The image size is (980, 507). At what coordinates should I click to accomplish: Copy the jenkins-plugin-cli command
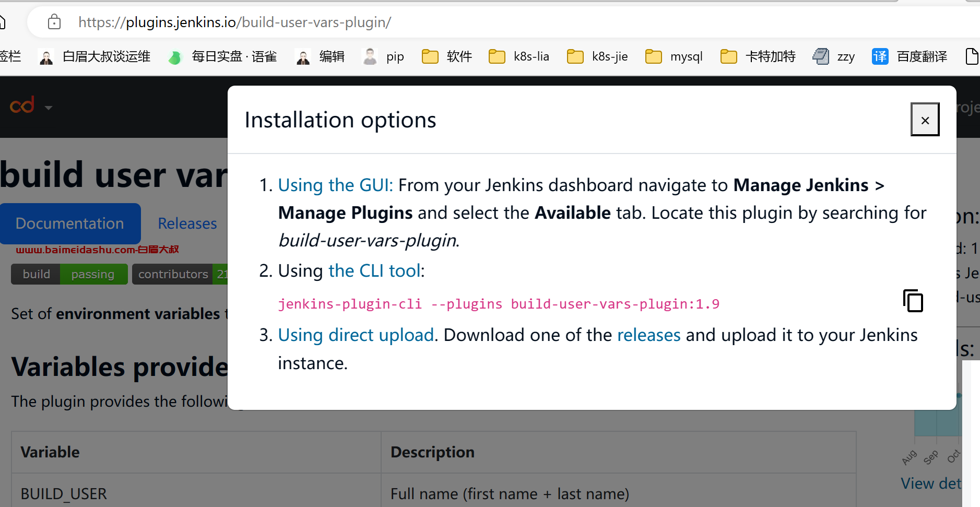[913, 301]
